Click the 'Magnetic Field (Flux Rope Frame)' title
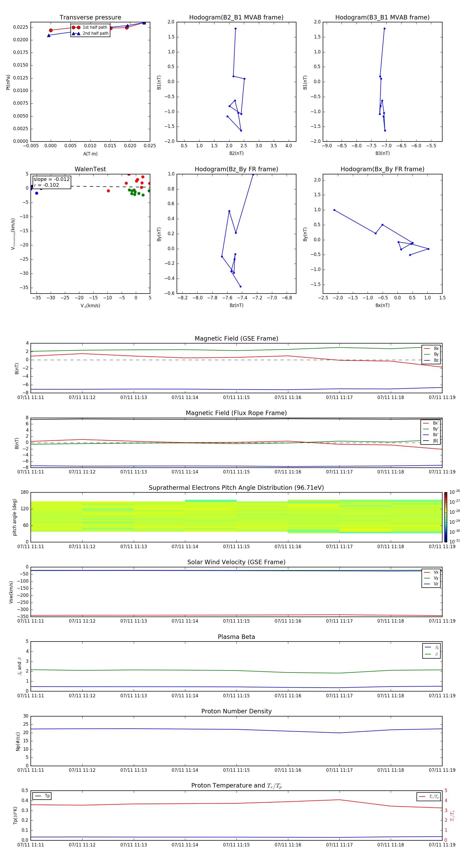Image resolution: width=473 pixels, height=868 pixels. 236,413
